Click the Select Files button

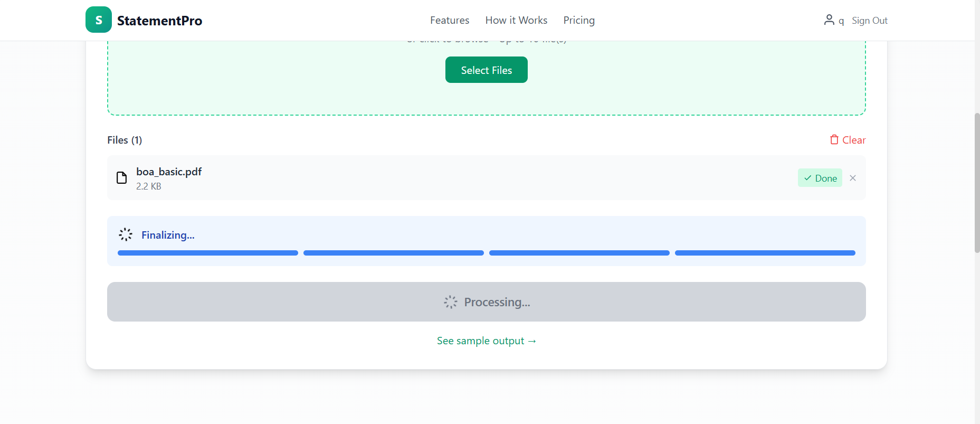coord(486,69)
